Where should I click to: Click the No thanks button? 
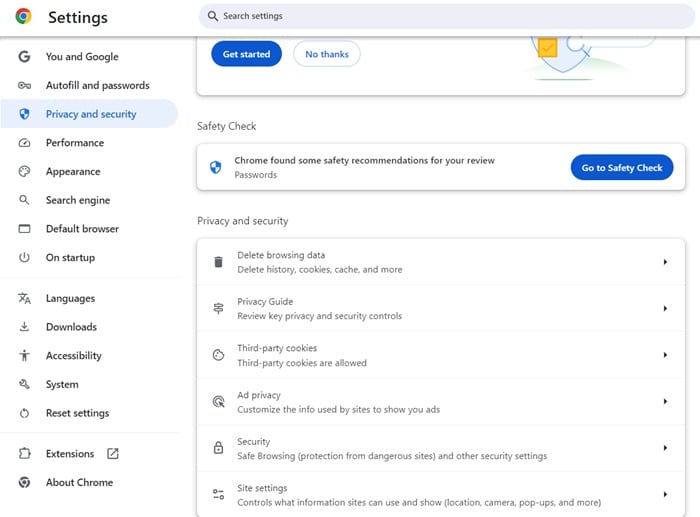coord(326,54)
